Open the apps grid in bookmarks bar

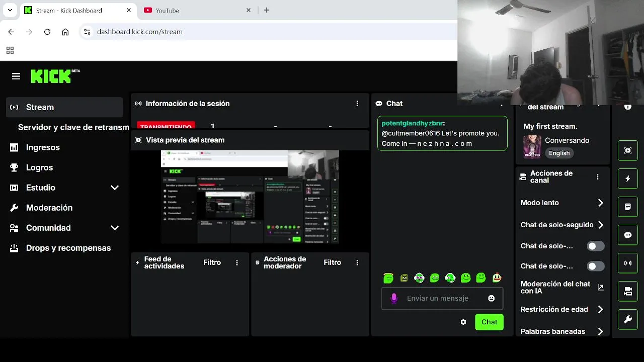coord(10,50)
